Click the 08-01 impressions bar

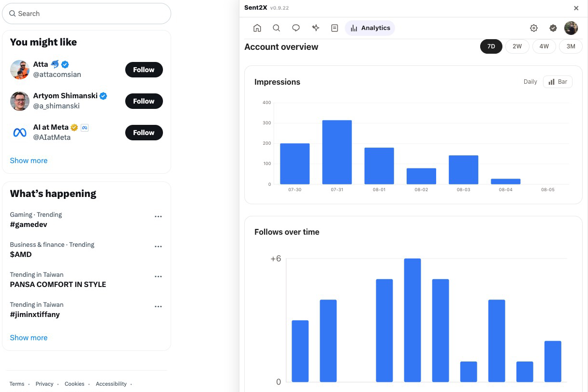pyautogui.click(x=379, y=166)
